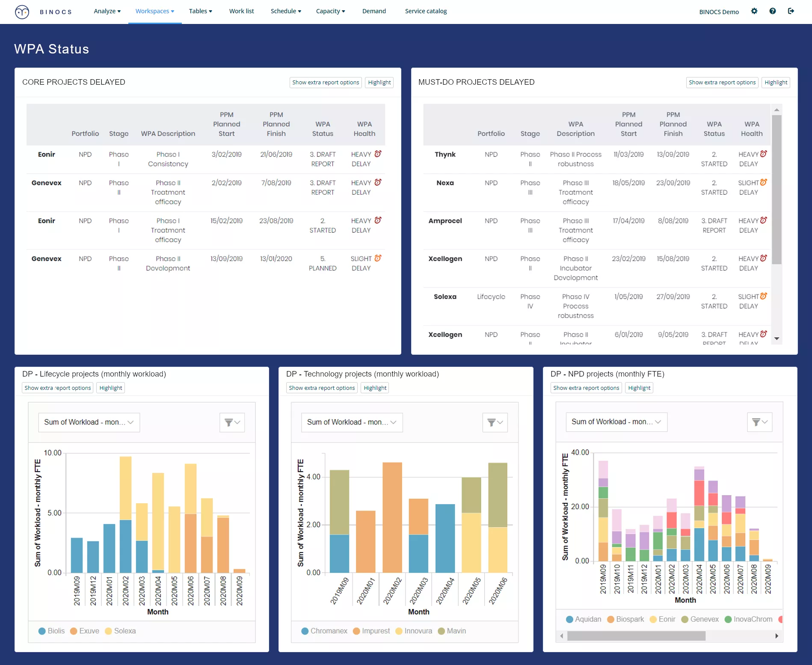Toggle Aquidan series in NPD legend

584,619
